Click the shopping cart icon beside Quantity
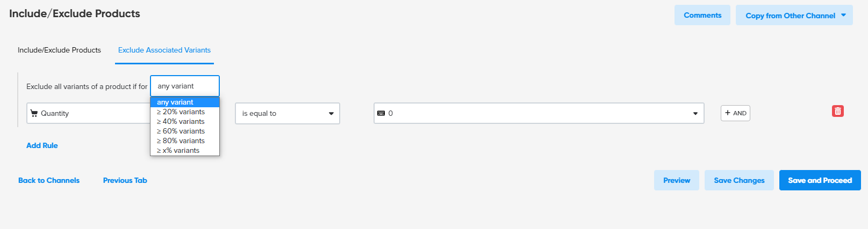 (34, 114)
